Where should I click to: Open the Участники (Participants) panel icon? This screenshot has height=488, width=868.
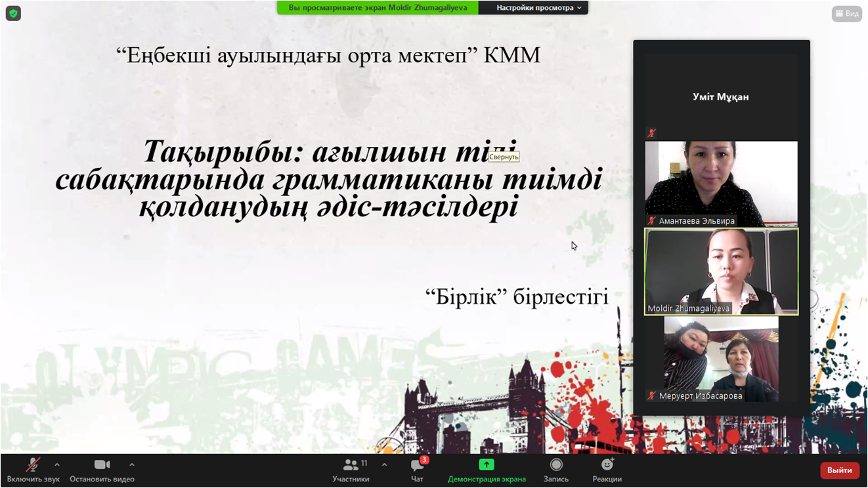351,464
